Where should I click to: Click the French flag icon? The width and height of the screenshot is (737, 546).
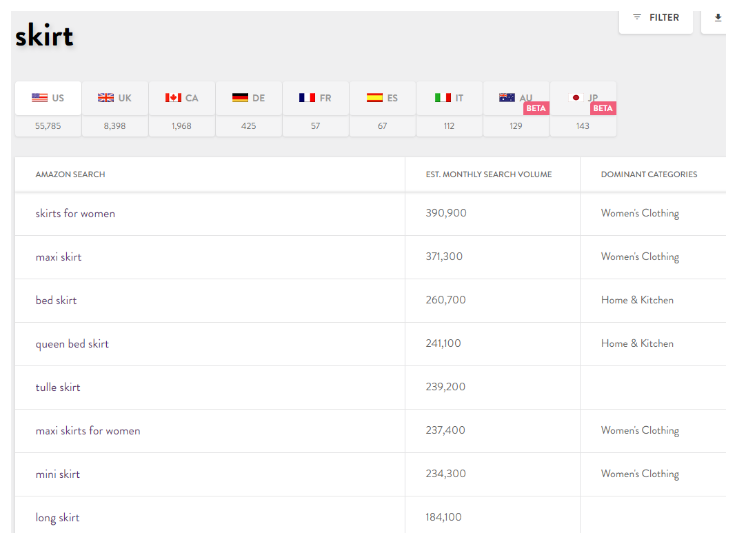click(306, 98)
